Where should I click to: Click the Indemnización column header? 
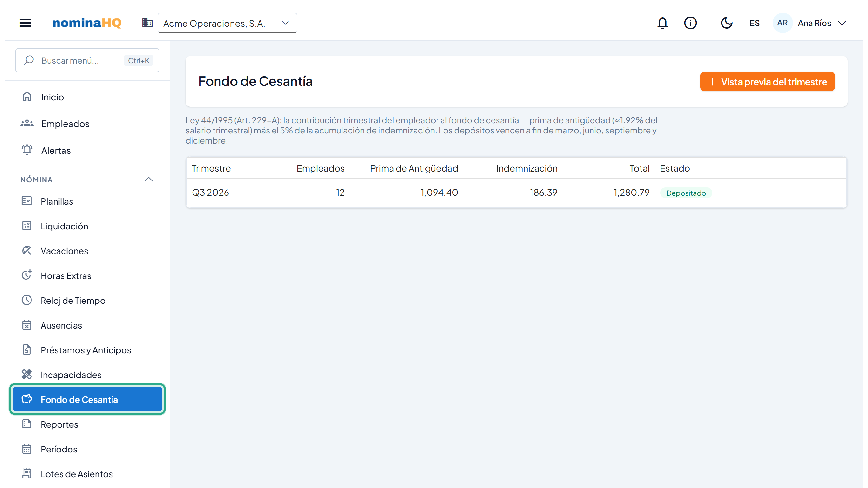pyautogui.click(x=527, y=168)
